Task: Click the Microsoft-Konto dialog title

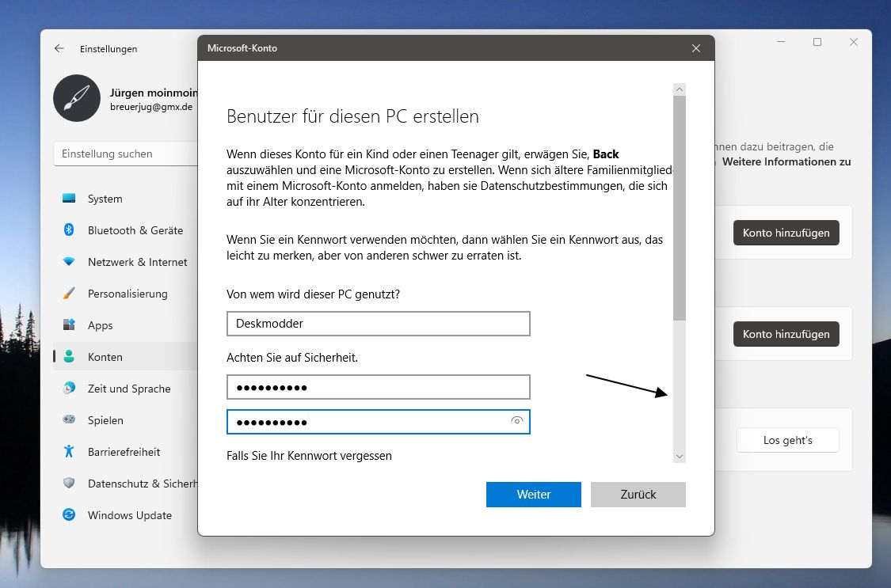Action: click(242, 48)
